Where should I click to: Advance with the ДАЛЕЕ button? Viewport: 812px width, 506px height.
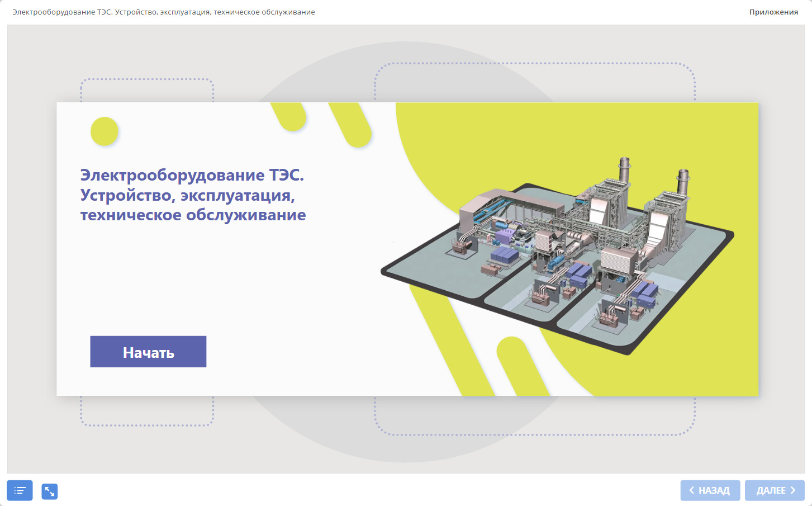pos(774,490)
